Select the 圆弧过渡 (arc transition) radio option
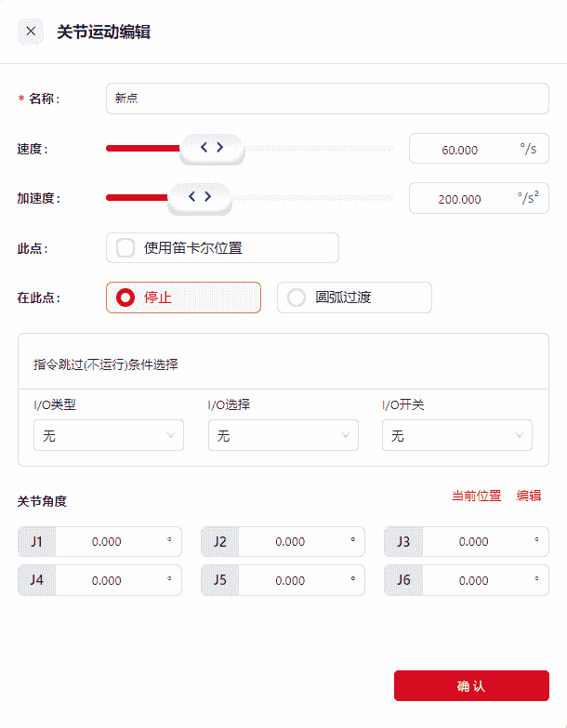Screen dimensions: 567x728 pyautogui.click(x=297, y=298)
